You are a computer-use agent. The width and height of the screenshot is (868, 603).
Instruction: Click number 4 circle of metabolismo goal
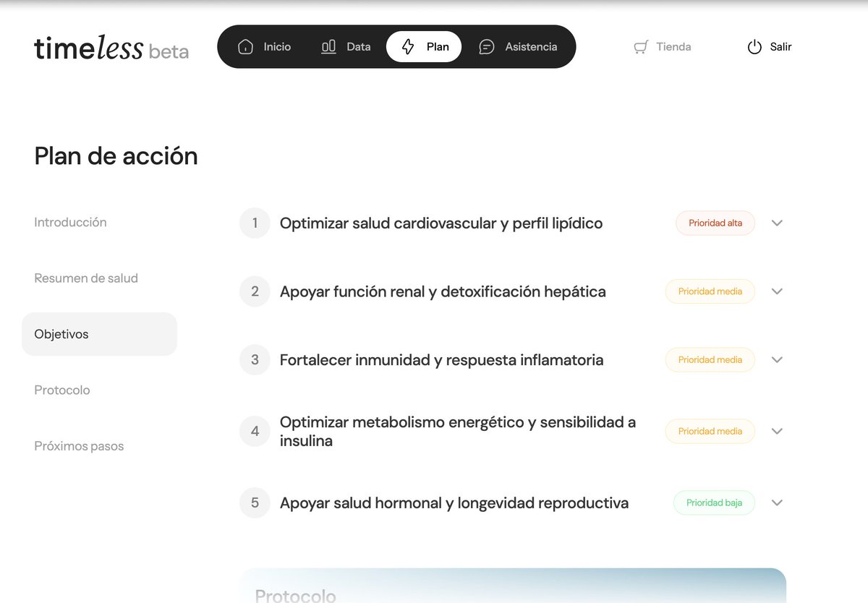pos(255,431)
